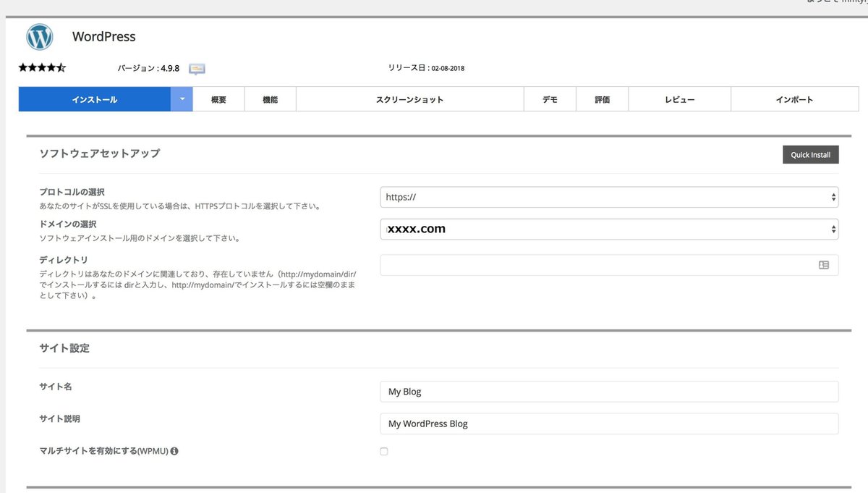
Task: Switch to the 機能 tab
Action: tap(270, 99)
